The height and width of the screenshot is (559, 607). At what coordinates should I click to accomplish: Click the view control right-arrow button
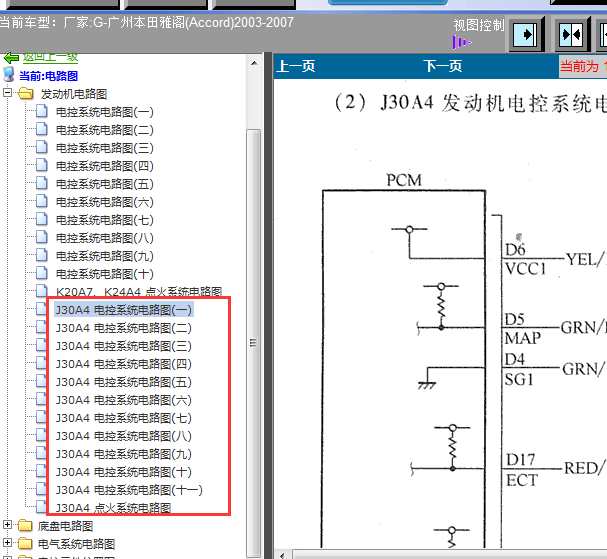pyautogui.click(x=525, y=35)
